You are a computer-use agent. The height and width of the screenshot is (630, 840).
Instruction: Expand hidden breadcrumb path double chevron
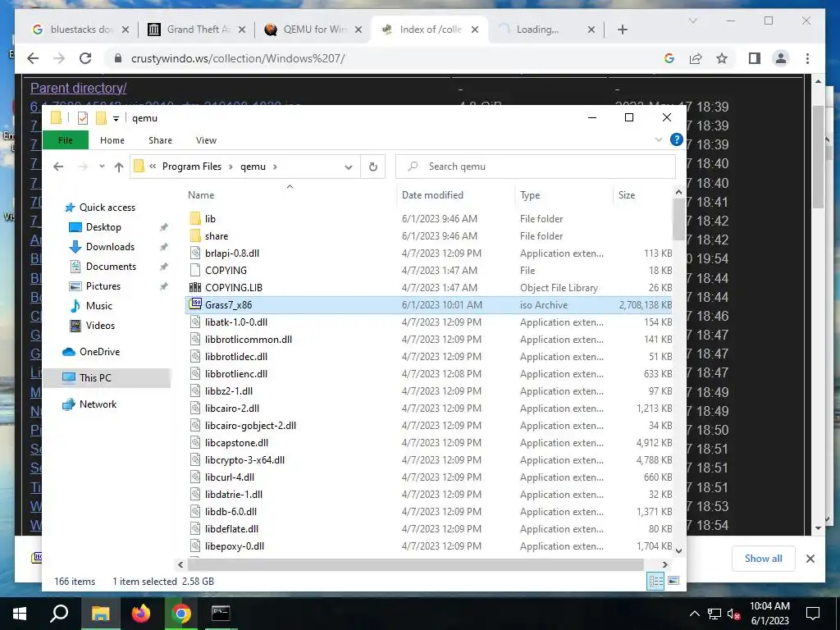coord(153,167)
